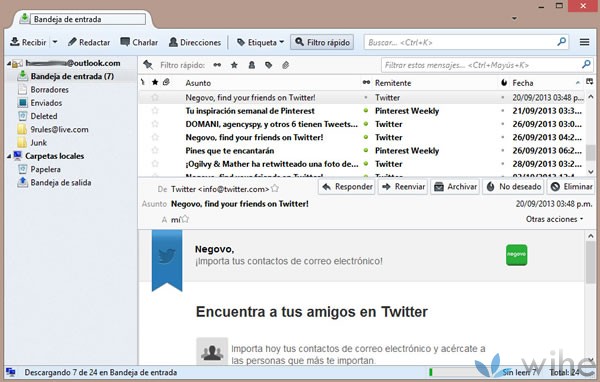Compose a new message with Redactar
Image resolution: width=600 pixels, height=382 pixels.
point(89,42)
